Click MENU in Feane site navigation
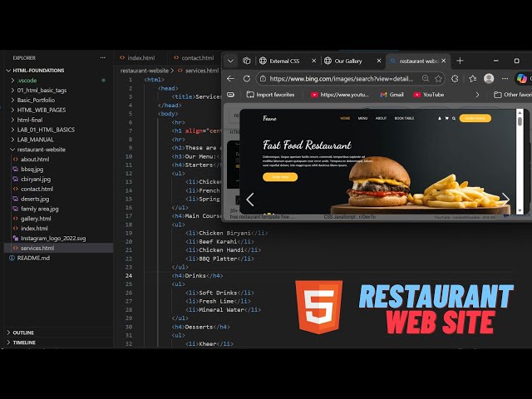The height and width of the screenshot is (399, 532). coord(362,118)
